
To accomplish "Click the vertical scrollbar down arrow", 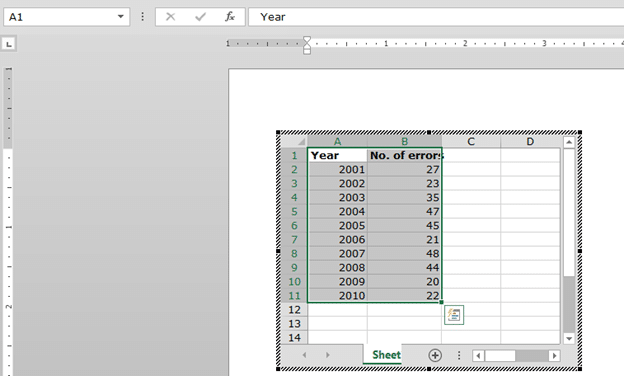I will point(569,339).
